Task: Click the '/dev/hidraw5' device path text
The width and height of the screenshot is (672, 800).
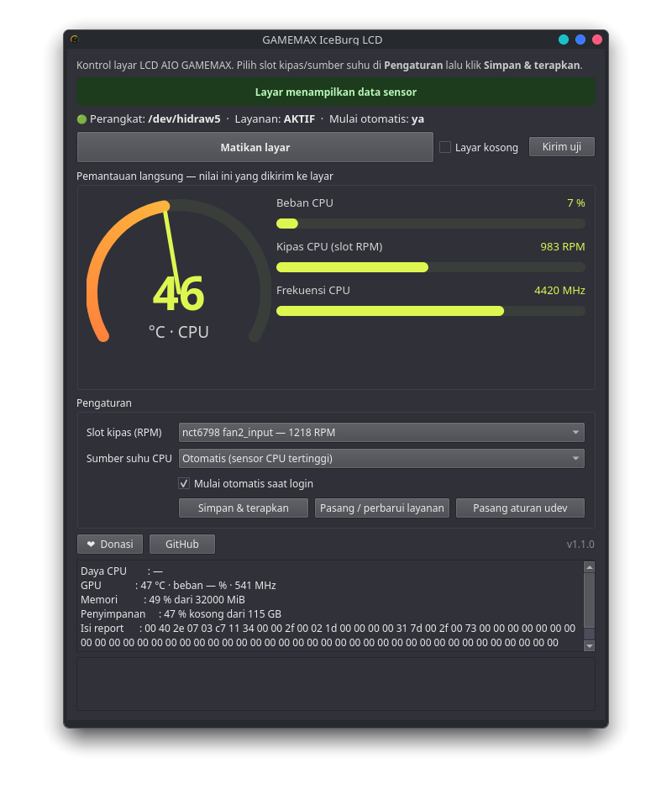Action: [184, 118]
